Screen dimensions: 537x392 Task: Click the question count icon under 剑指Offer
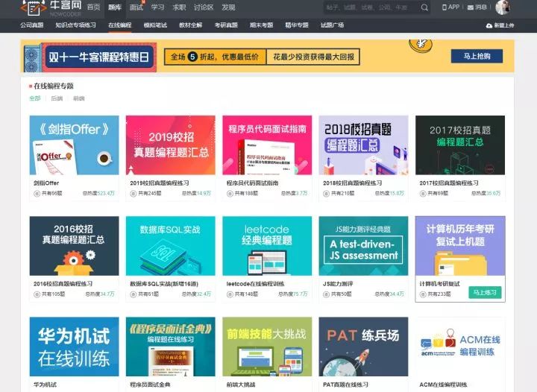[x=37, y=194]
